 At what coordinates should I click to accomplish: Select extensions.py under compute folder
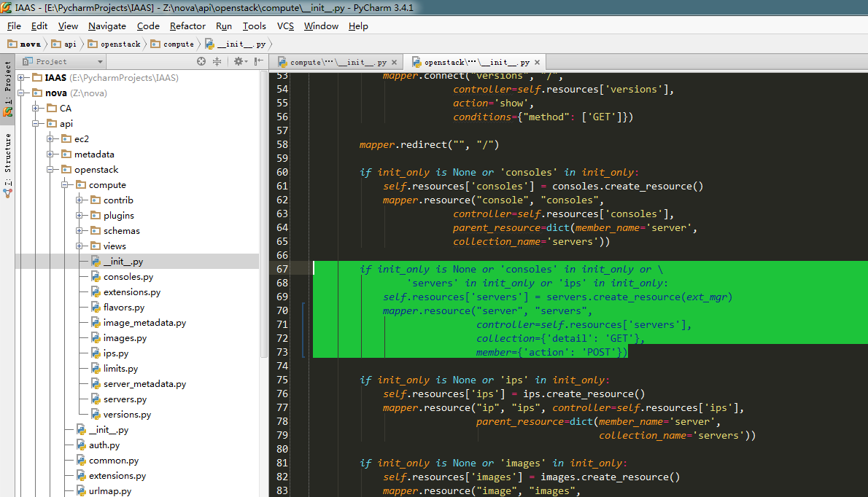click(x=132, y=292)
